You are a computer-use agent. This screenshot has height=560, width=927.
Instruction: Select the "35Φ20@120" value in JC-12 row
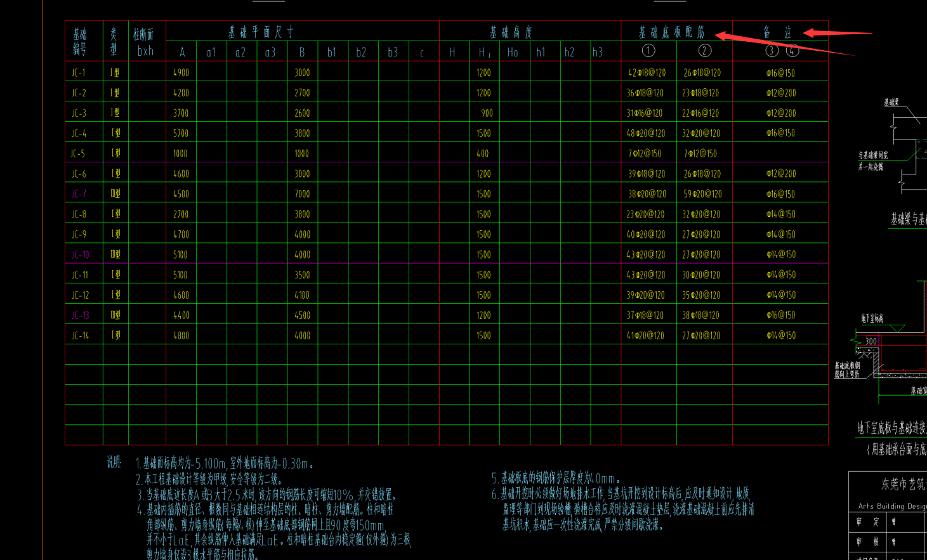click(x=700, y=295)
